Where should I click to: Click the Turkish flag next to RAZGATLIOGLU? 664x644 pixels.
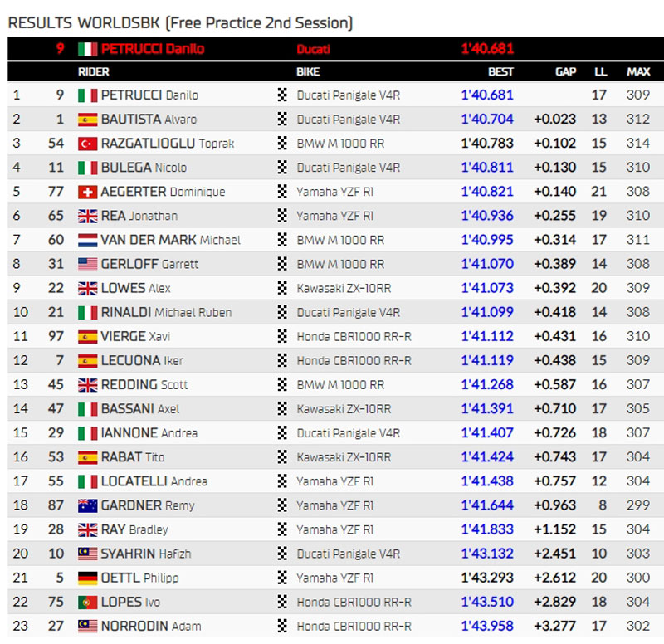[x=87, y=144]
